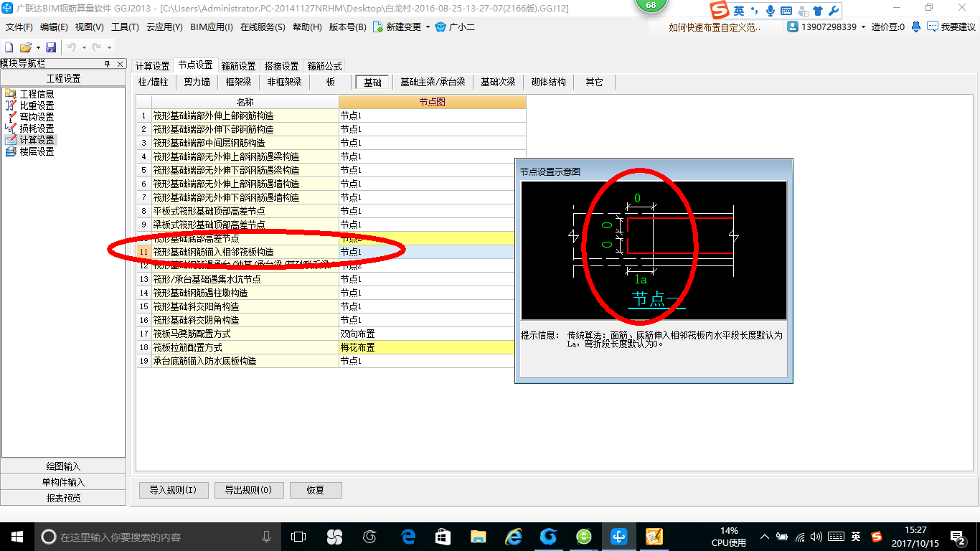Click the Windows Start button
Viewport: 980px width, 551px height.
coord(16,536)
